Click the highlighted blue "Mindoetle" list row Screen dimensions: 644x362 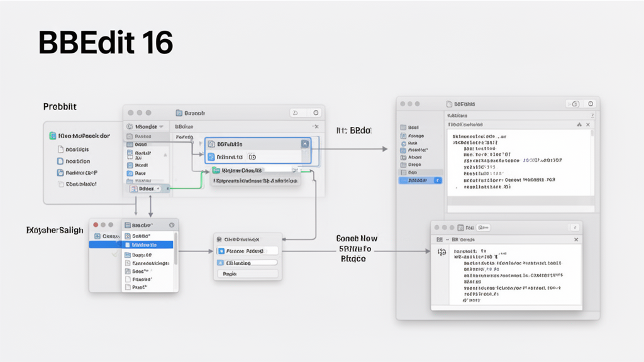(148, 244)
